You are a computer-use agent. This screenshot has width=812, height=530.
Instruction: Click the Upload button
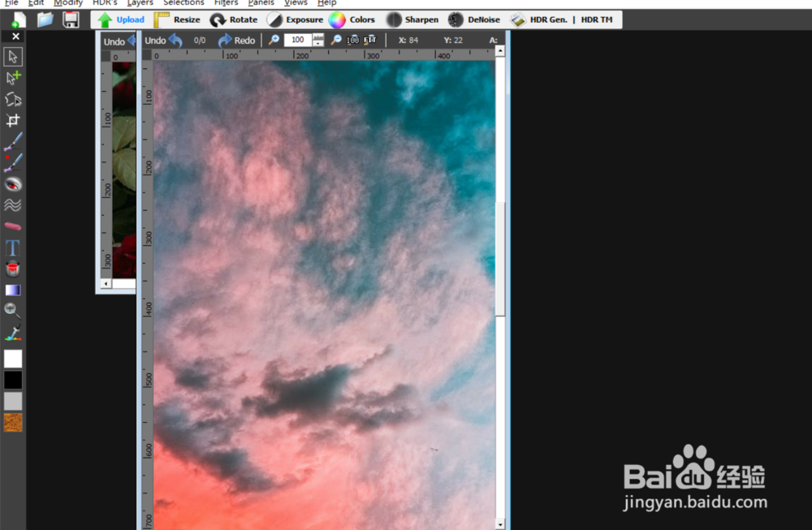[x=121, y=19]
